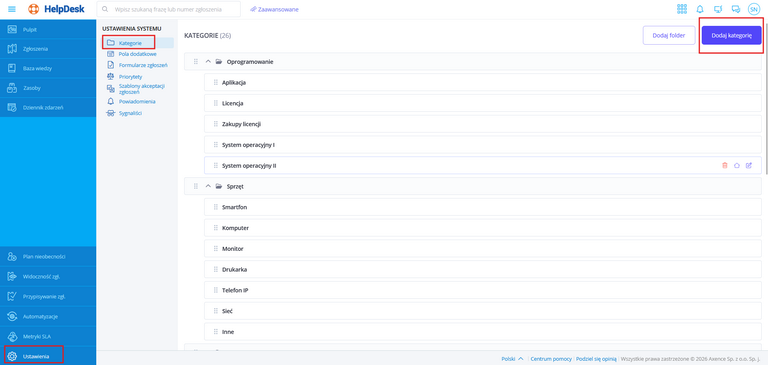Click the Podziel się opinią link
This screenshot has width=768, height=365.
(597, 359)
